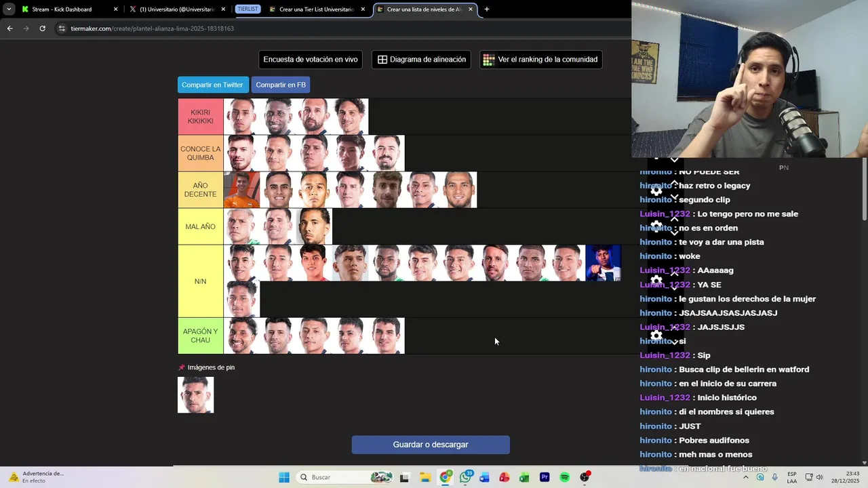Select the red-shirt player image in N/N
This screenshot has width=868, height=488.
[x=314, y=263]
